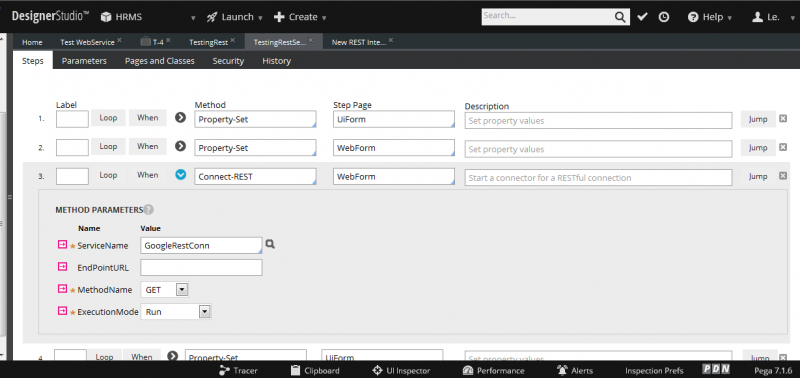Click the pink arrow icon beside ExecutionMode
This screenshot has height=378, width=800.
pos(62,311)
